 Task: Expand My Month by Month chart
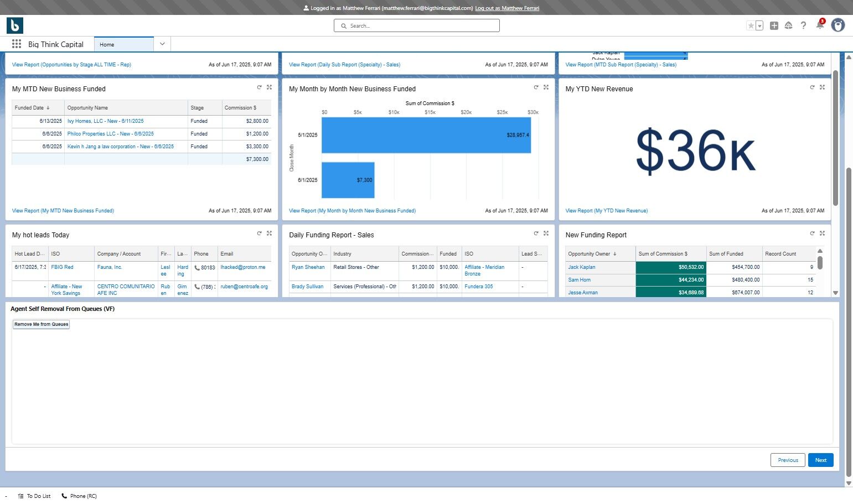pos(546,87)
